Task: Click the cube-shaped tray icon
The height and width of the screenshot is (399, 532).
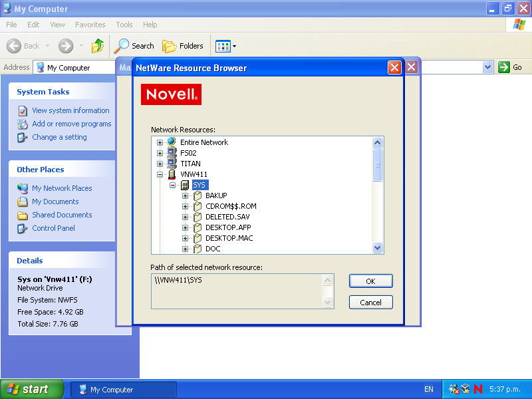Action: click(x=465, y=388)
